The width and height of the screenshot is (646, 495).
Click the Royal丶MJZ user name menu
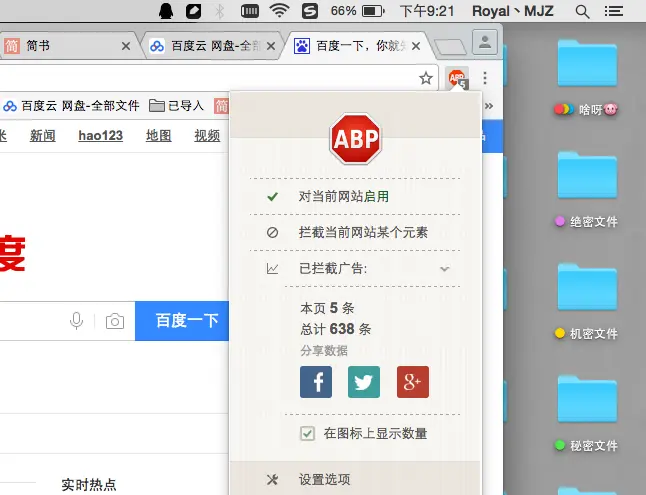tap(513, 11)
